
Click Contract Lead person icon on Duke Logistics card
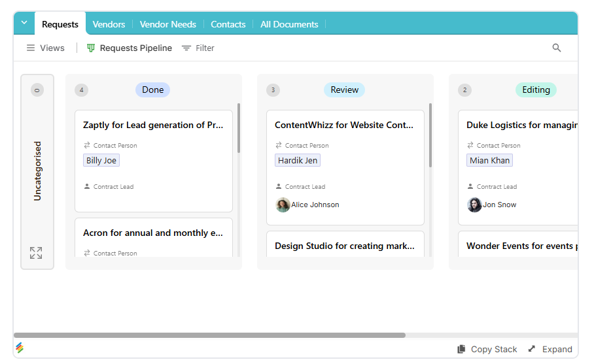coord(470,186)
